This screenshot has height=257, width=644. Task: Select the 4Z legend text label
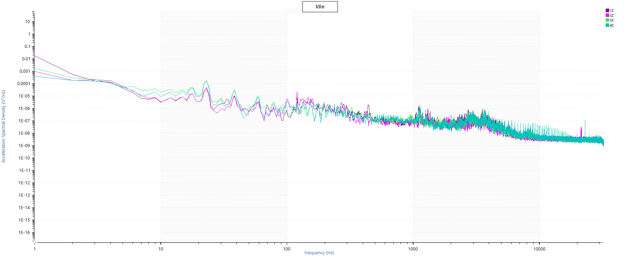coord(612,25)
